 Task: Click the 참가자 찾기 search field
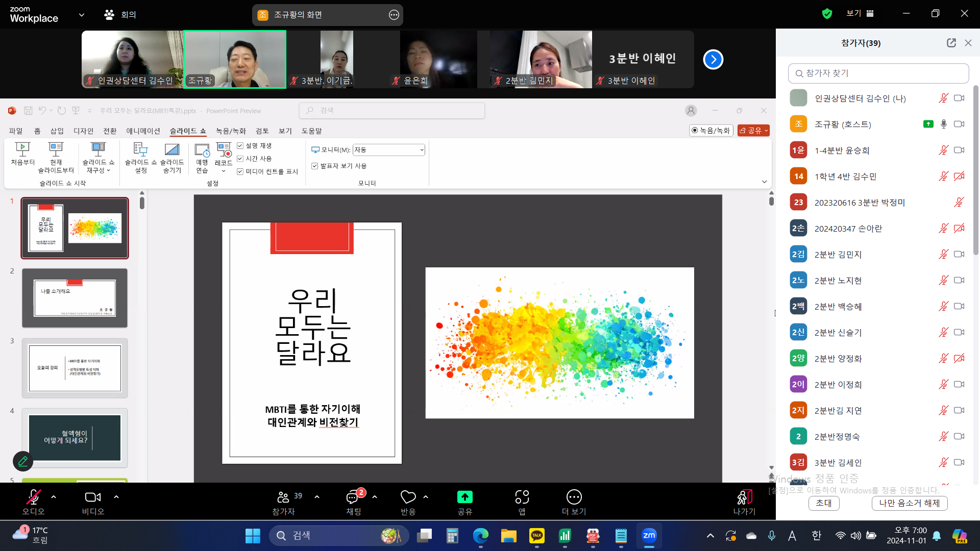(x=878, y=73)
